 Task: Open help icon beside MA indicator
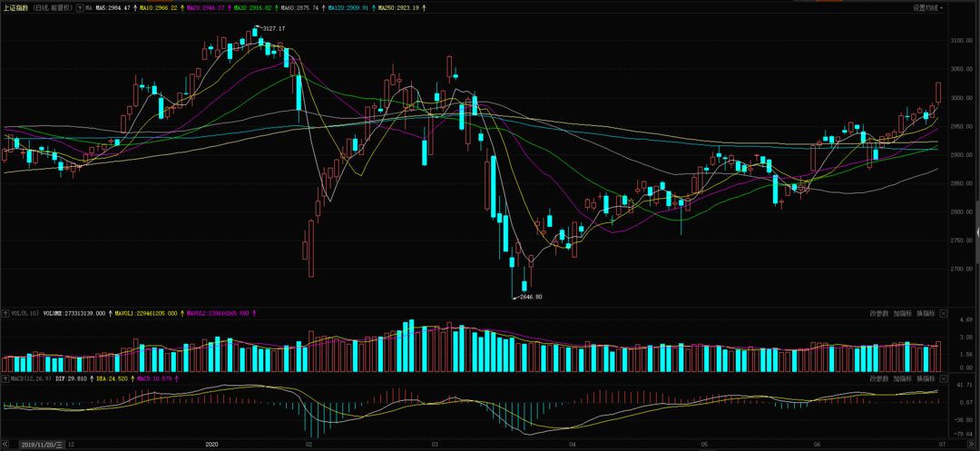point(80,7)
